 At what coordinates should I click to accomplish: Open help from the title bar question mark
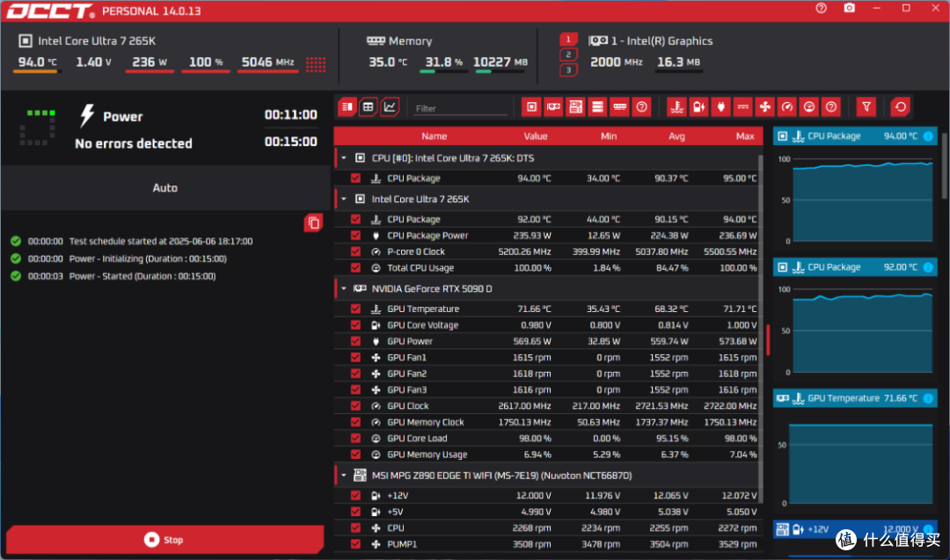[x=821, y=9]
